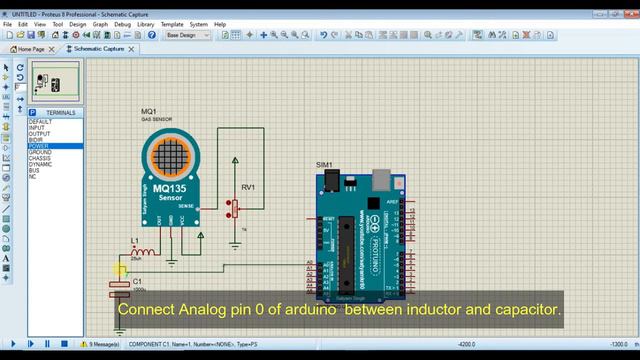Close the Home Page tab
This screenshot has width=640, height=360.
[x=51, y=49]
